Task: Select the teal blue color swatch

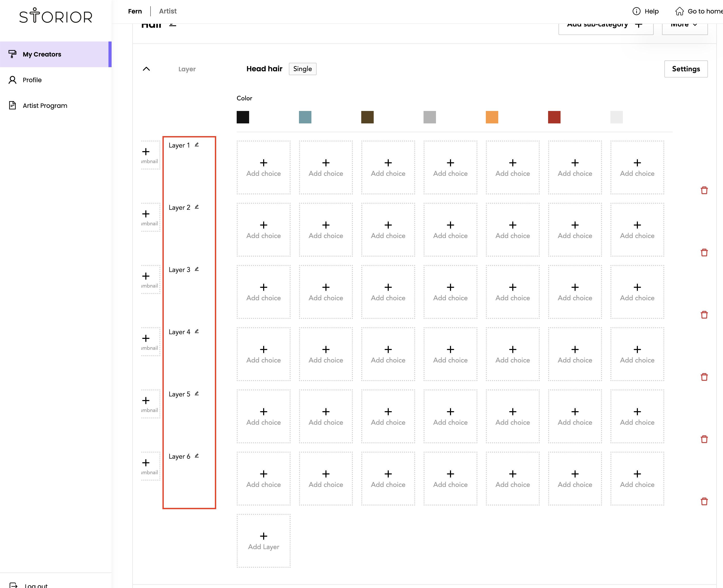Action: point(305,117)
